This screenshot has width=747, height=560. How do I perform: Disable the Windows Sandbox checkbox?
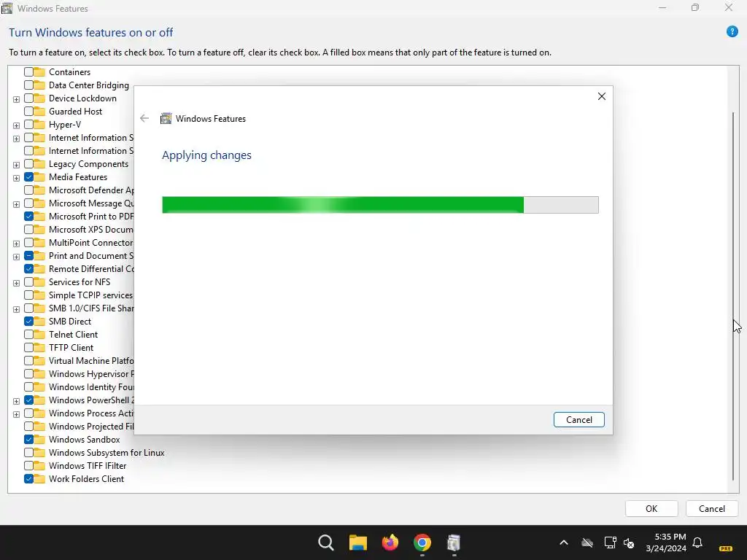pos(28,440)
